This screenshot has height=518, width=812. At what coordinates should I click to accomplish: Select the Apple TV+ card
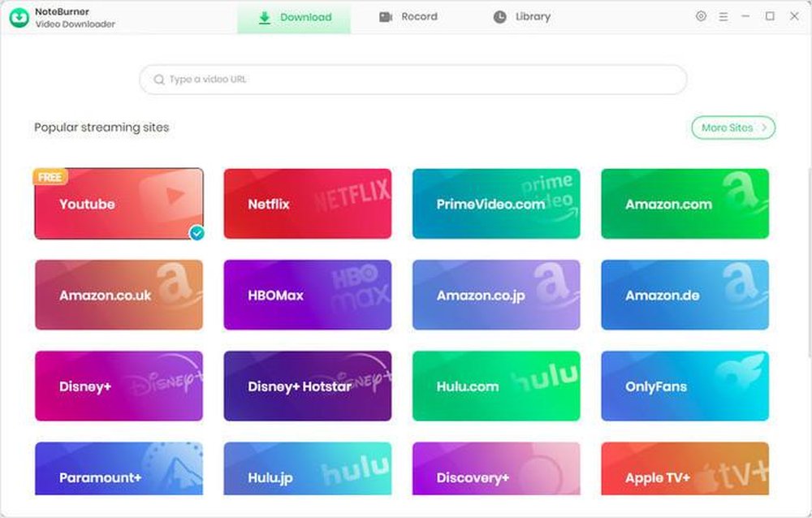pos(685,468)
